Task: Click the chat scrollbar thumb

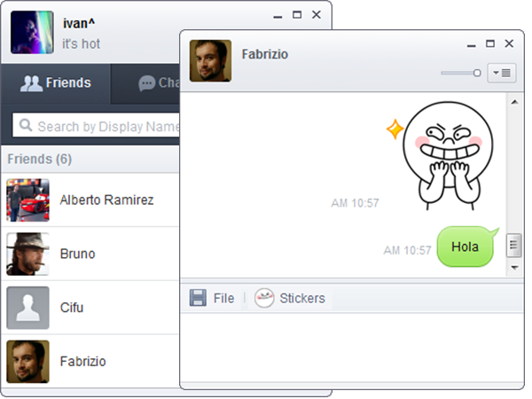Action: [512, 246]
